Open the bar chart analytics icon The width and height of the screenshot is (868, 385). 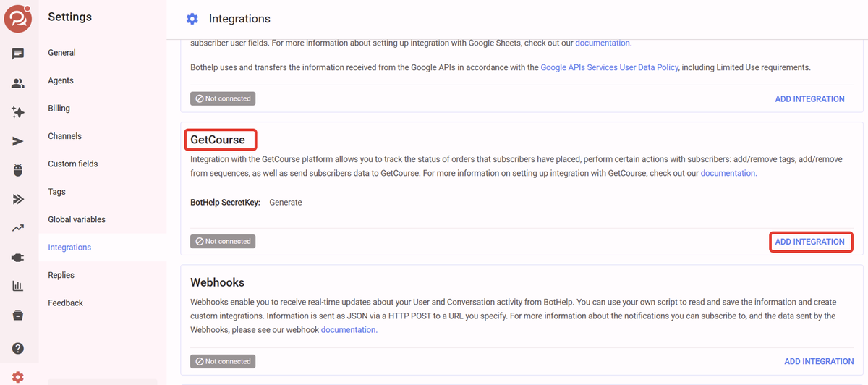click(x=18, y=286)
